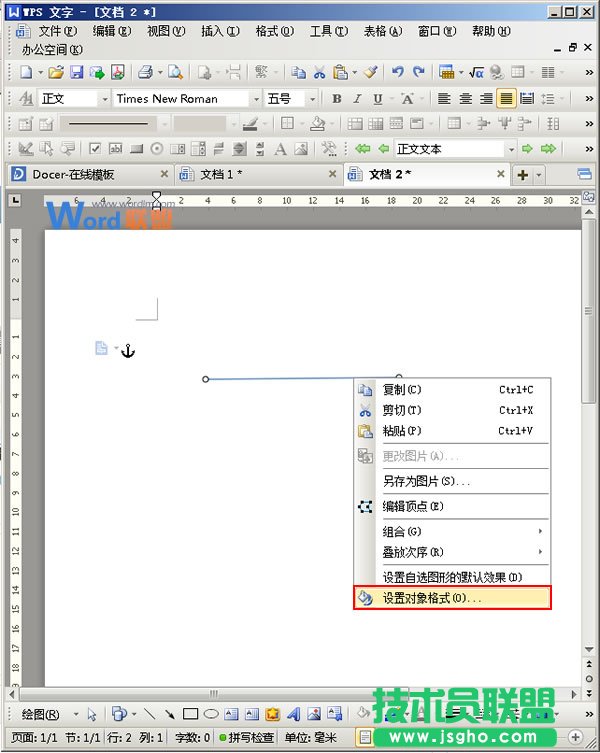600x753 pixels.
Task: Click 拼写检查 in status bar
Action: coord(246,737)
